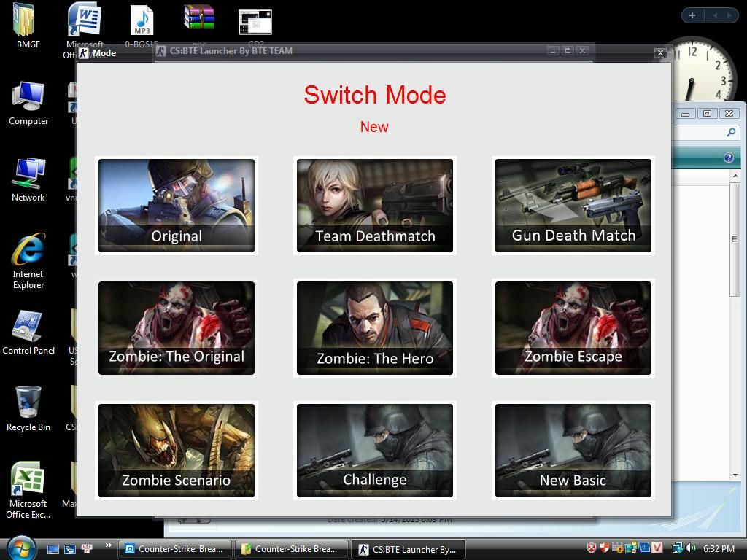Click the background window's vertical scrollbar thumb
This screenshot has height=560, width=747.
[735, 239]
